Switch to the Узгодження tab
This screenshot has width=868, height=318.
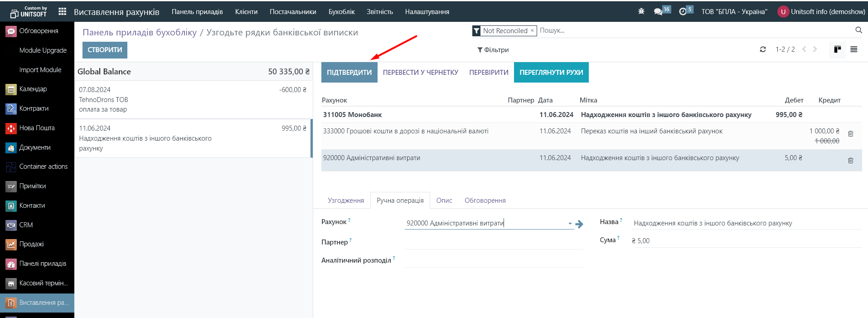[x=346, y=201]
